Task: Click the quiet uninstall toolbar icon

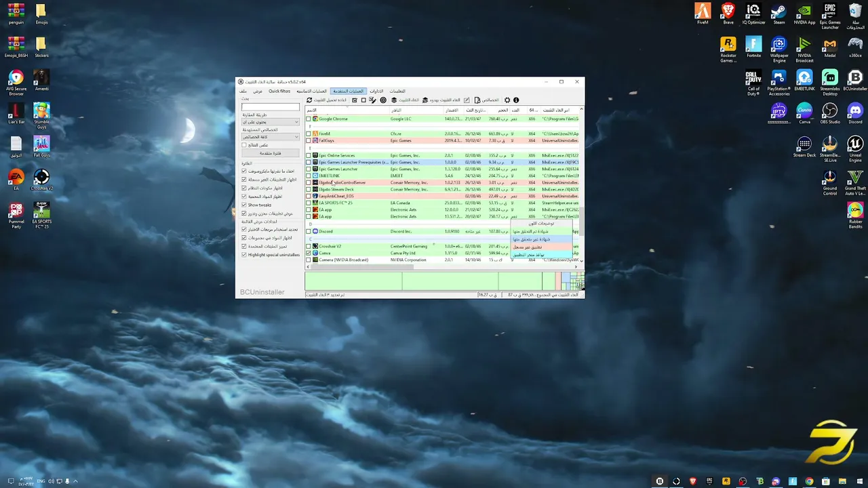Action: click(425, 100)
